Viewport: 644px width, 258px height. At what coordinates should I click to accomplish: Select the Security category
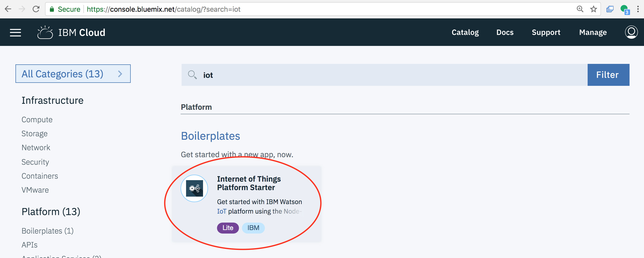35,162
